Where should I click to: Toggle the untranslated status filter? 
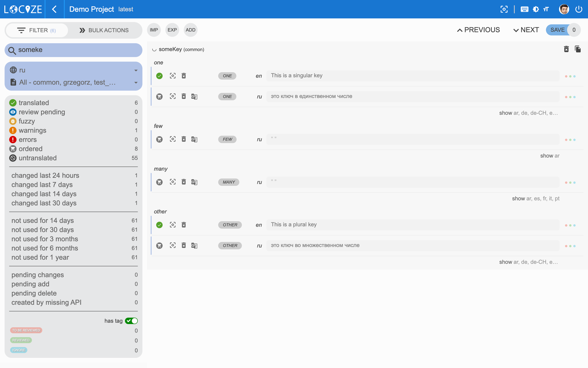[38, 158]
